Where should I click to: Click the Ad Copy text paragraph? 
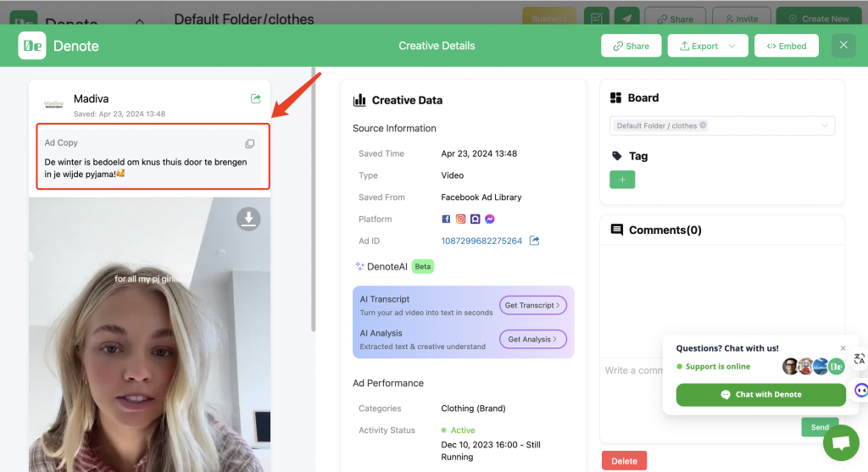(x=146, y=168)
